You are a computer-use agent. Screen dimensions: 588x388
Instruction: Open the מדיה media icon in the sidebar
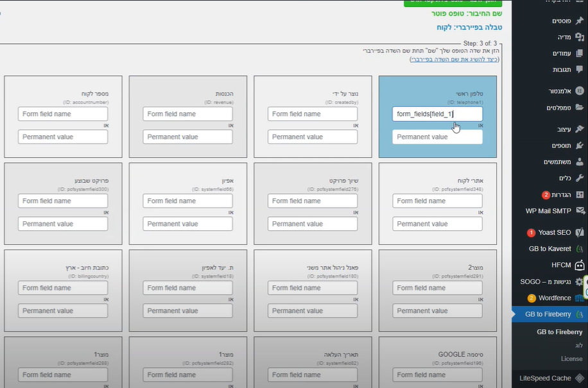[580, 37]
